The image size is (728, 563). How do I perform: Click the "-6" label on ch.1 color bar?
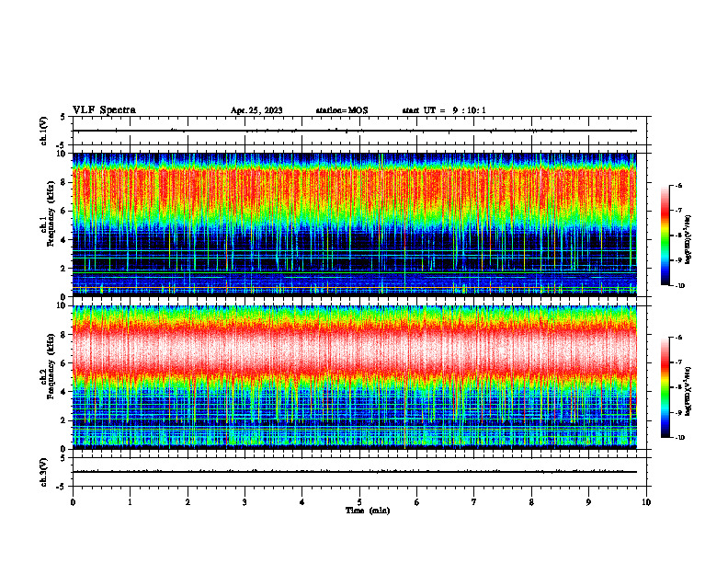pos(678,186)
